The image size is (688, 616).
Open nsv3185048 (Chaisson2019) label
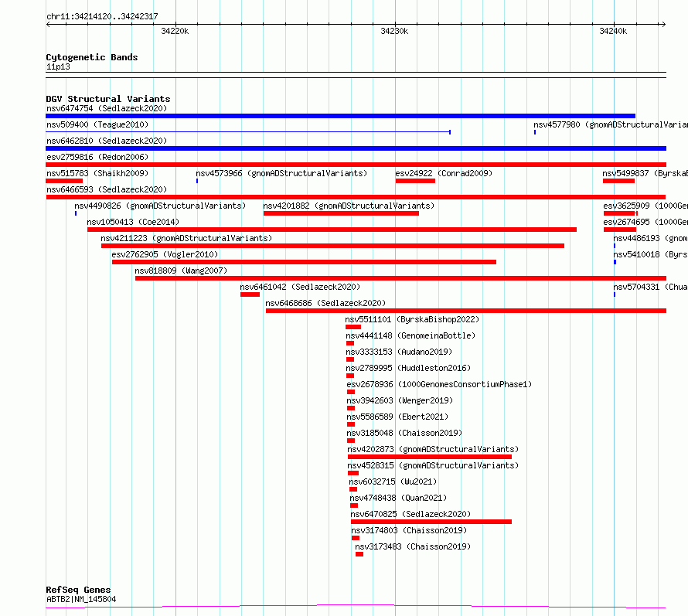pyautogui.click(x=404, y=433)
